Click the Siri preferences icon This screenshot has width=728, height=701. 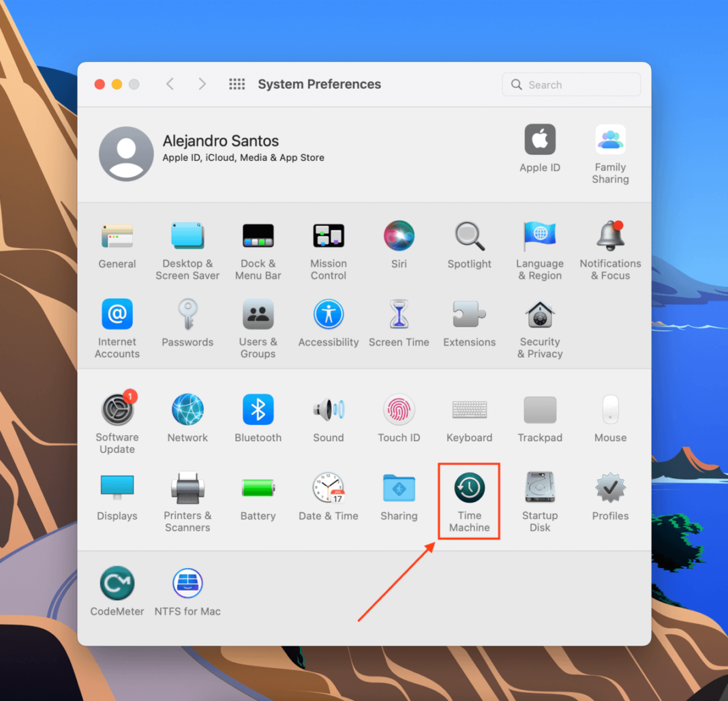coord(399,237)
